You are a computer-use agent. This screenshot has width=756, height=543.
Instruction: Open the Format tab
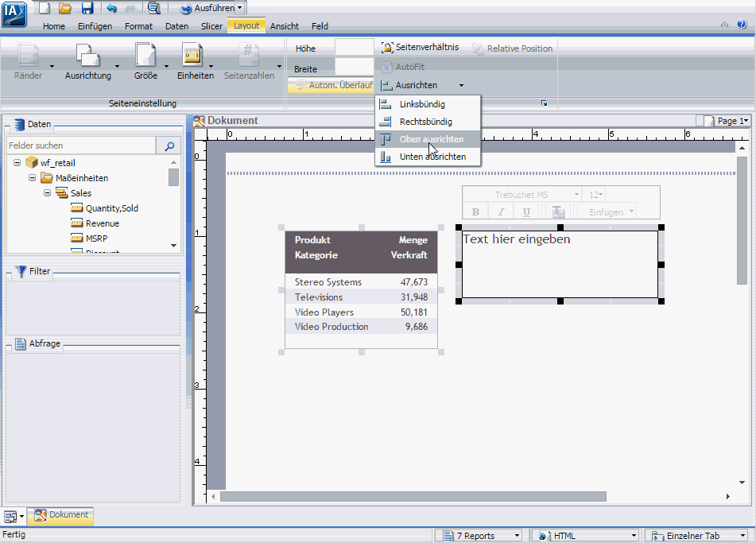click(x=138, y=26)
